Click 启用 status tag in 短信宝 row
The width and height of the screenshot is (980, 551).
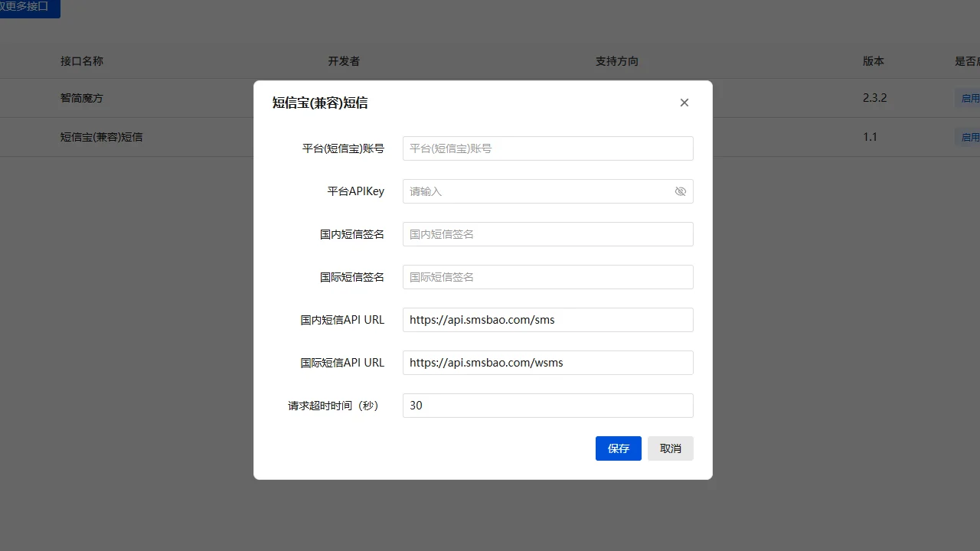point(968,137)
